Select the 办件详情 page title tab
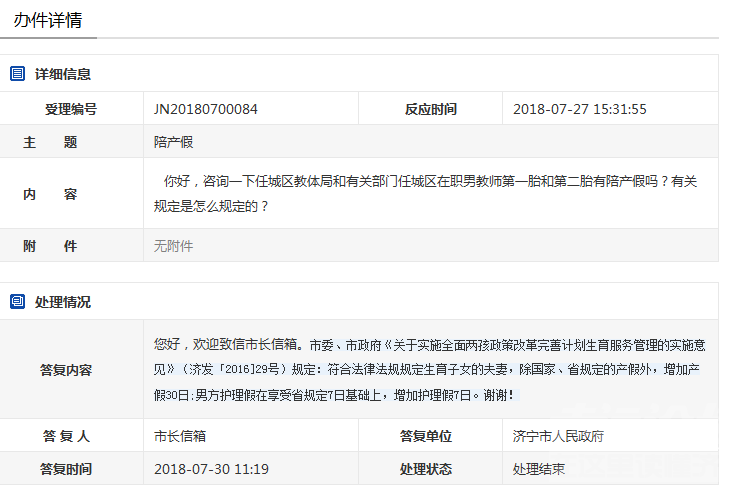The height and width of the screenshot is (487, 754). (48, 20)
